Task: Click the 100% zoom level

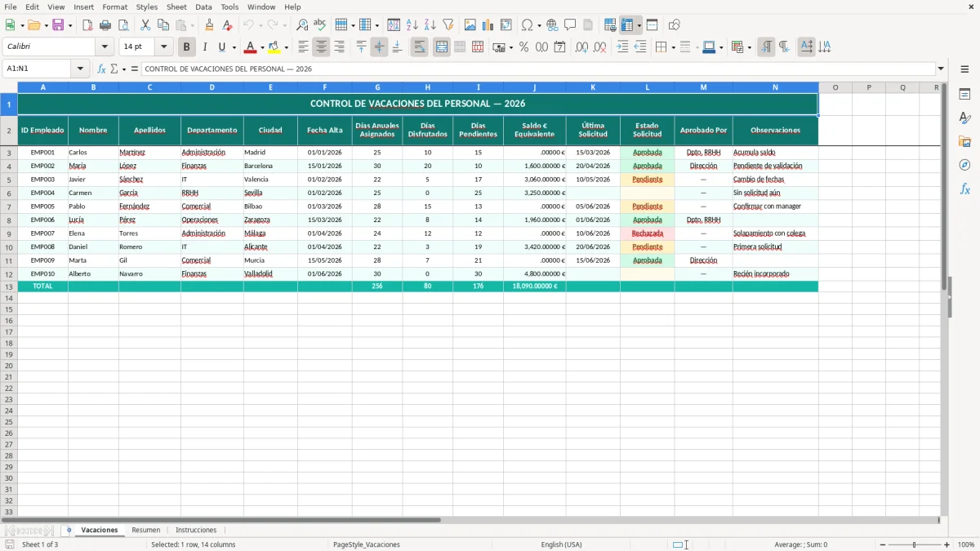Action: click(966, 544)
